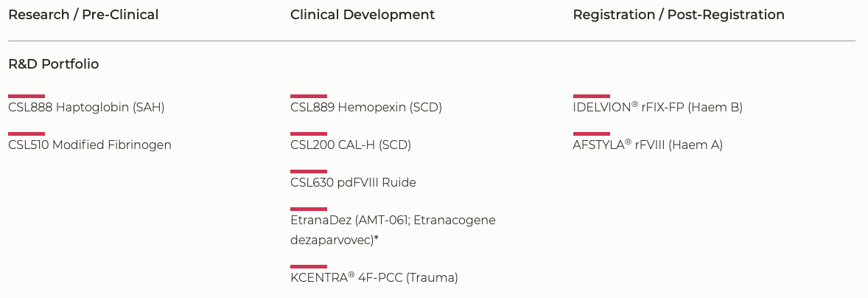Click the Research / Pre-Clinical column heading

(83, 15)
